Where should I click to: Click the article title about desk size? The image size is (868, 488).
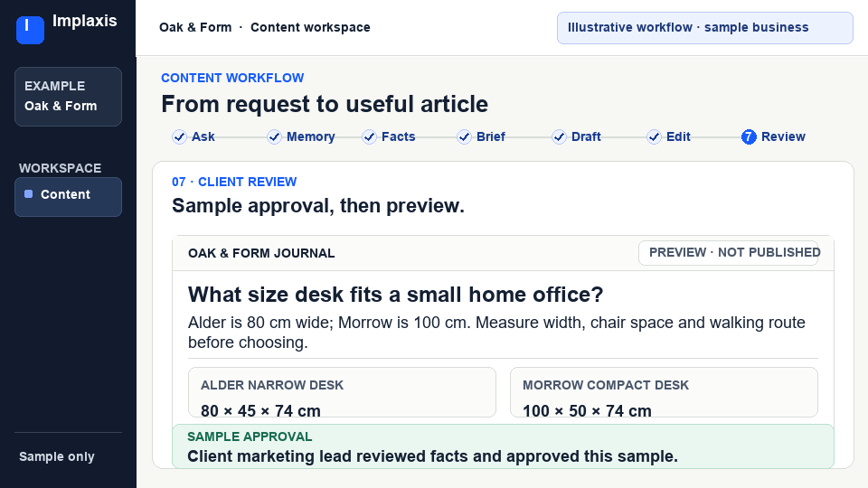click(396, 295)
